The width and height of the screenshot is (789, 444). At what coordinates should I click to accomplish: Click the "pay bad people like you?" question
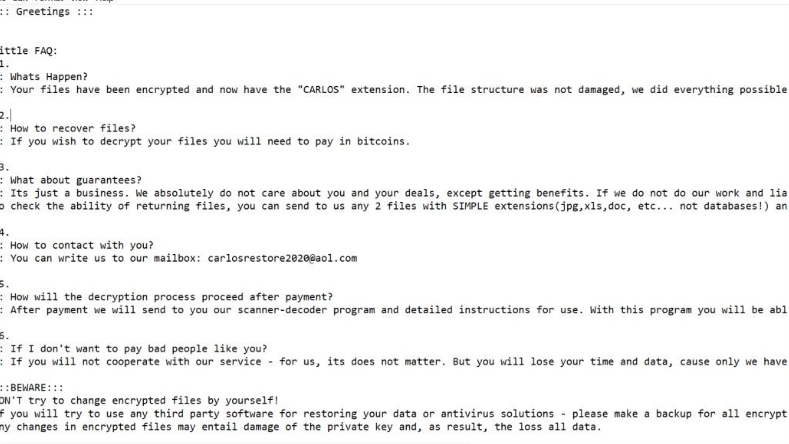(x=122, y=349)
